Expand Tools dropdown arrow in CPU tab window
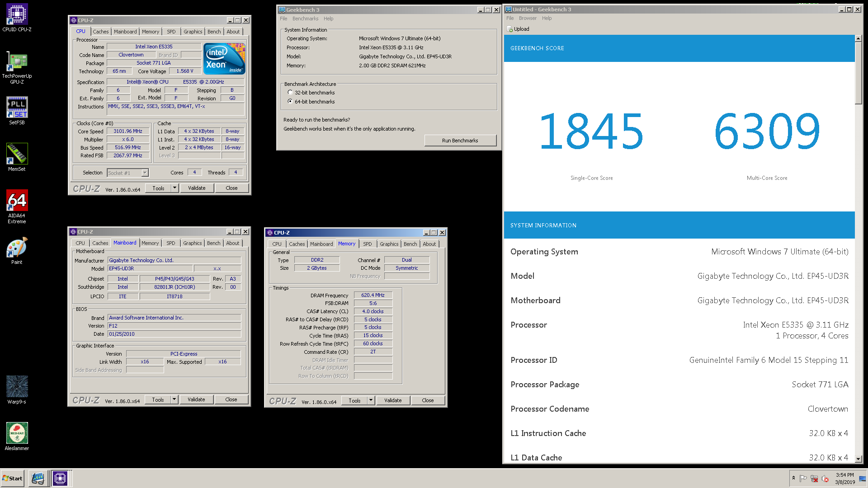This screenshot has height=488, width=868. pos(175,188)
